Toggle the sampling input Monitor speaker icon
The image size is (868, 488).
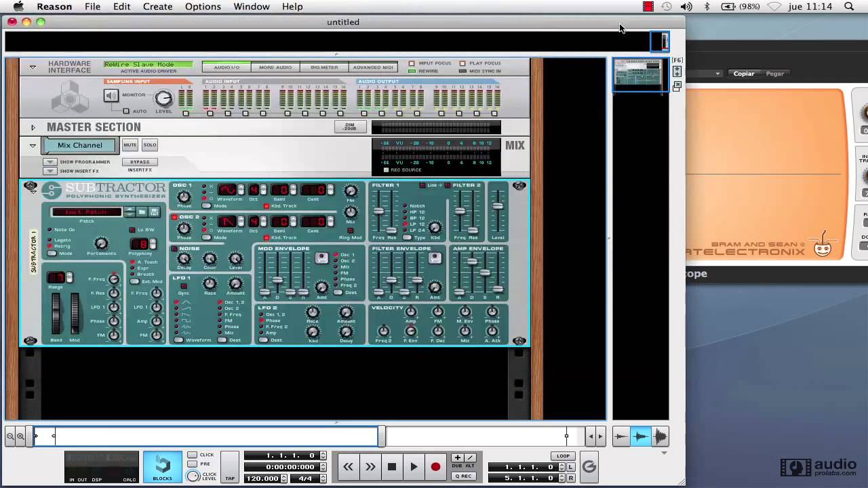[x=111, y=96]
